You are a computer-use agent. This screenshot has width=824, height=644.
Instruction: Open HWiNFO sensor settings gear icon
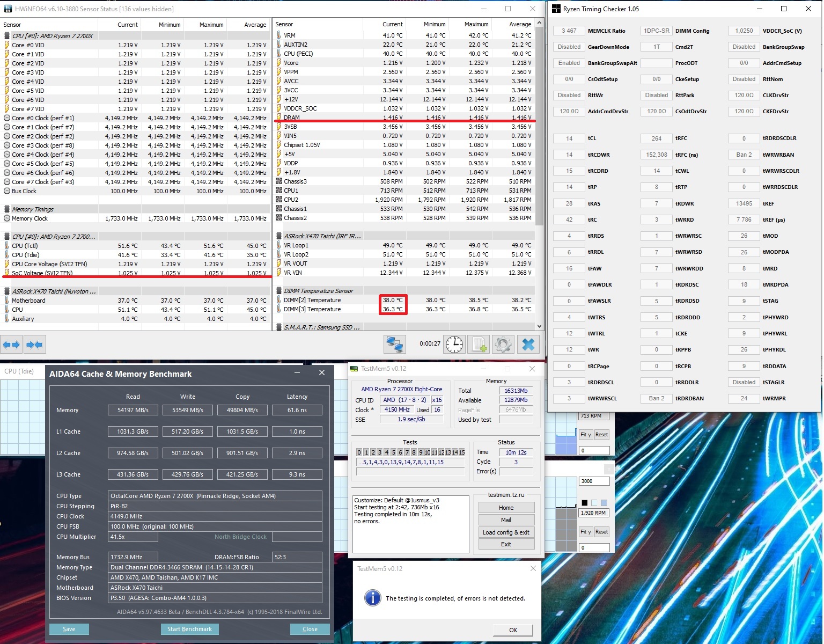tap(503, 345)
